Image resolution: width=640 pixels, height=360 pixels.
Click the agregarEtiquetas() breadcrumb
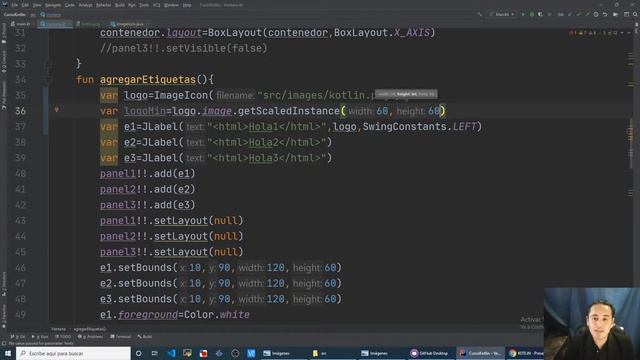(89, 329)
